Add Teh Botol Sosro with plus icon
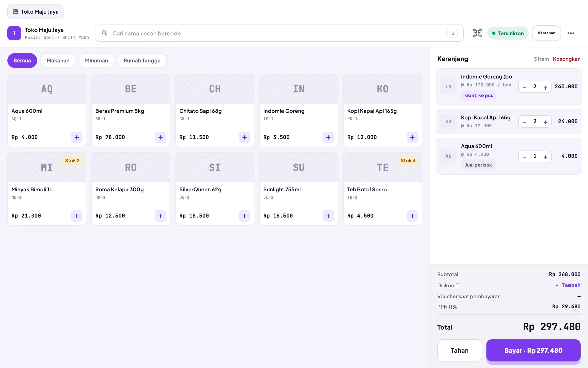The height and width of the screenshot is (368, 588). (412, 216)
